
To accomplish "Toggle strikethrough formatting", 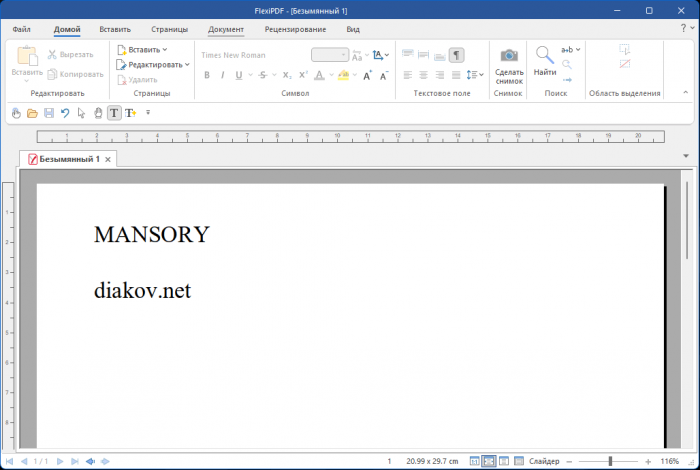I will [263, 75].
